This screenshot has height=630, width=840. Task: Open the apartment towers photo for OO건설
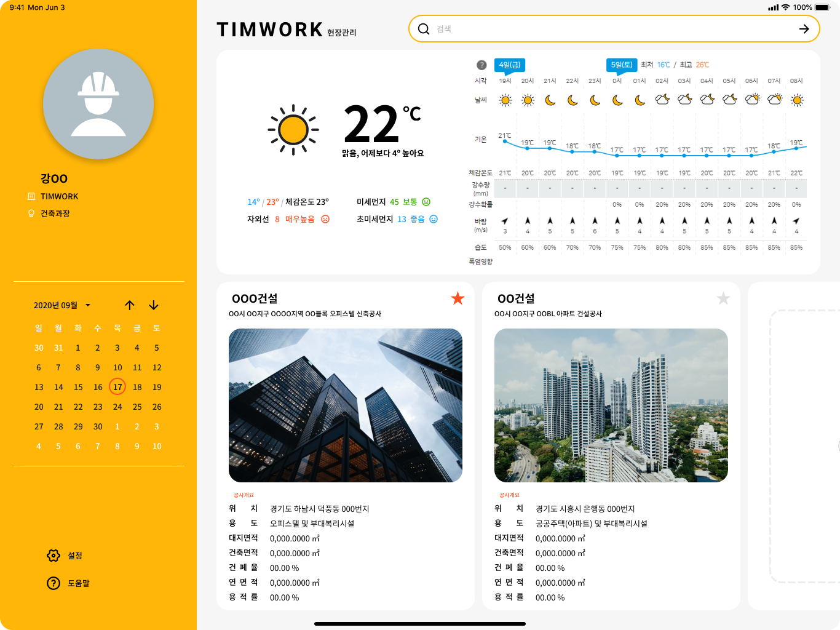(611, 405)
